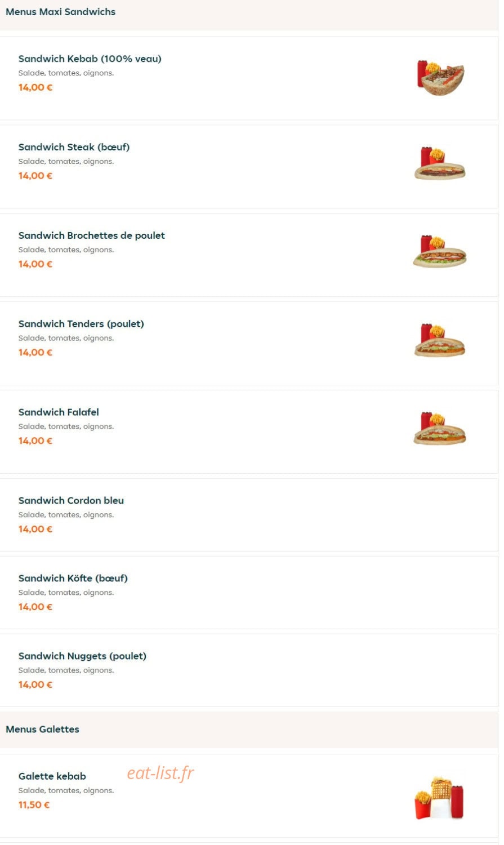Go to Menus Maxi Sandwichs section header
Screen dimensions: 504x845
(x=61, y=12)
